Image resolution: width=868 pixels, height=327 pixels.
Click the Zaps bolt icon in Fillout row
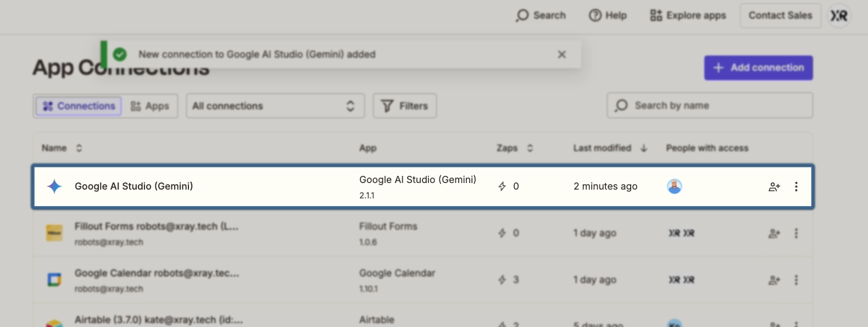502,233
